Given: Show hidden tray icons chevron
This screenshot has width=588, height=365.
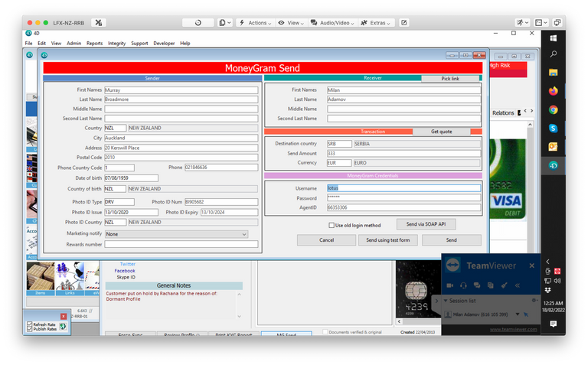Looking at the screenshot, I should tap(548, 262).
